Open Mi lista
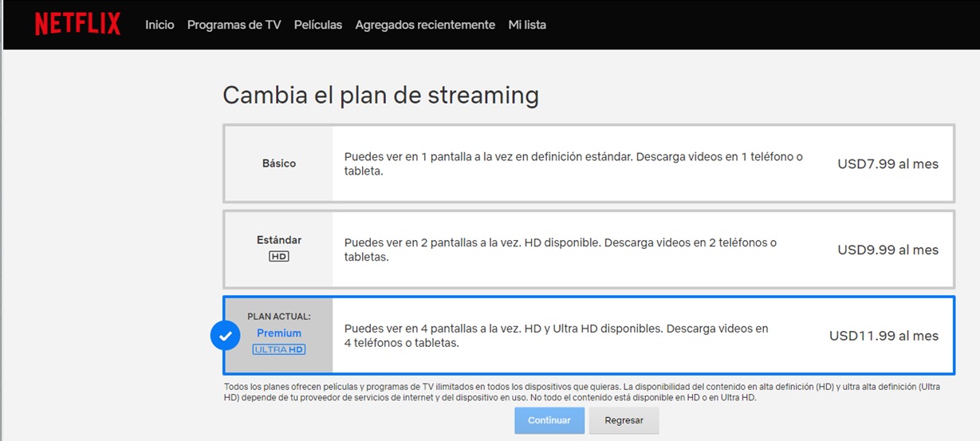 [527, 25]
